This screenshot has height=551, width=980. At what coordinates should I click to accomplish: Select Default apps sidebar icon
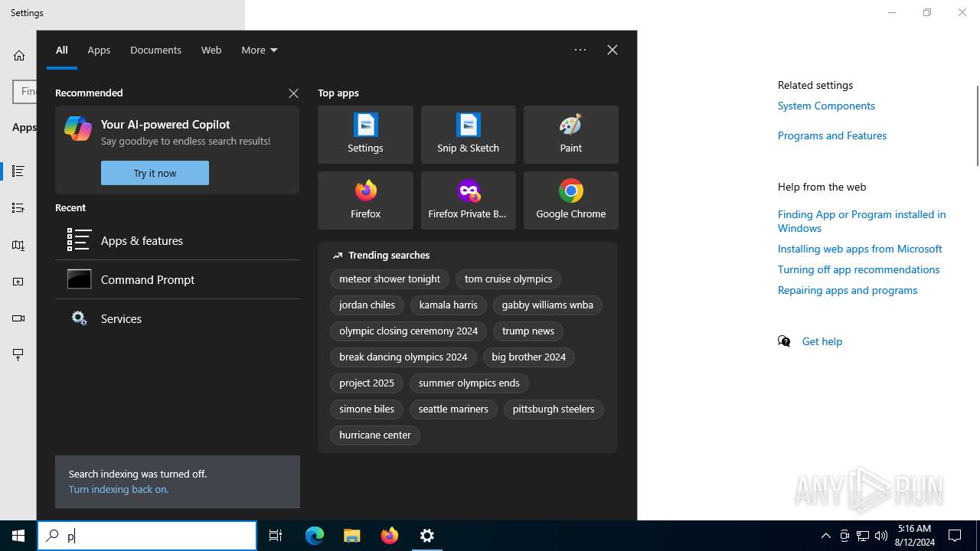18,208
